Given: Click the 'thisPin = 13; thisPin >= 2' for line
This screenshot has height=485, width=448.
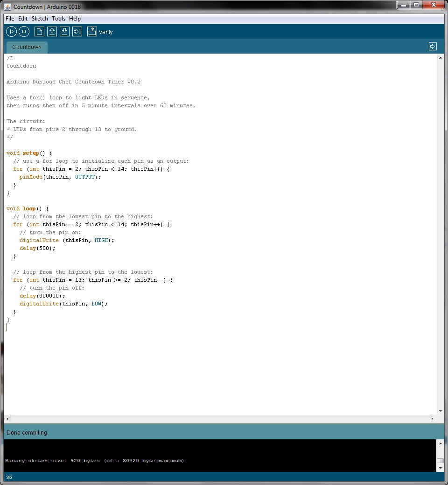Looking at the screenshot, I should coord(93,280).
